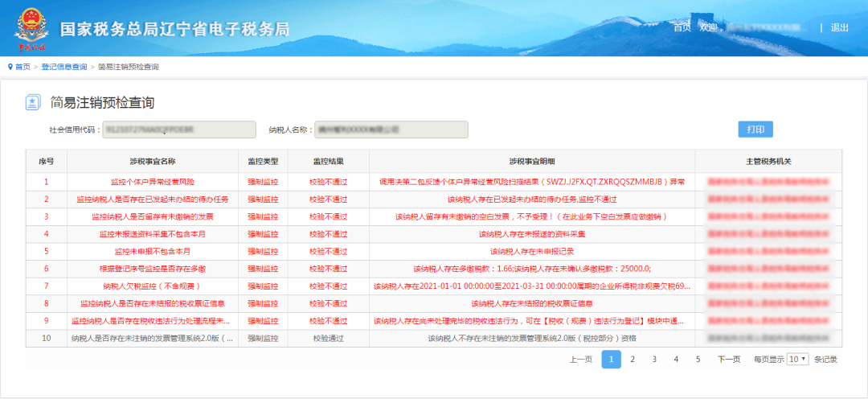Select page 4 in pagination
The height and width of the screenshot is (399, 868).
[676, 359]
